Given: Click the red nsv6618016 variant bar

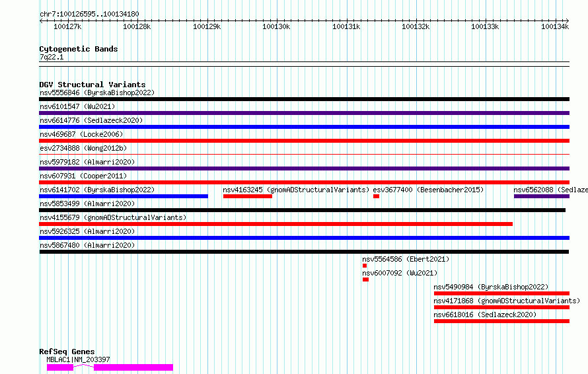Looking at the screenshot, I should pyautogui.click(x=501, y=321).
